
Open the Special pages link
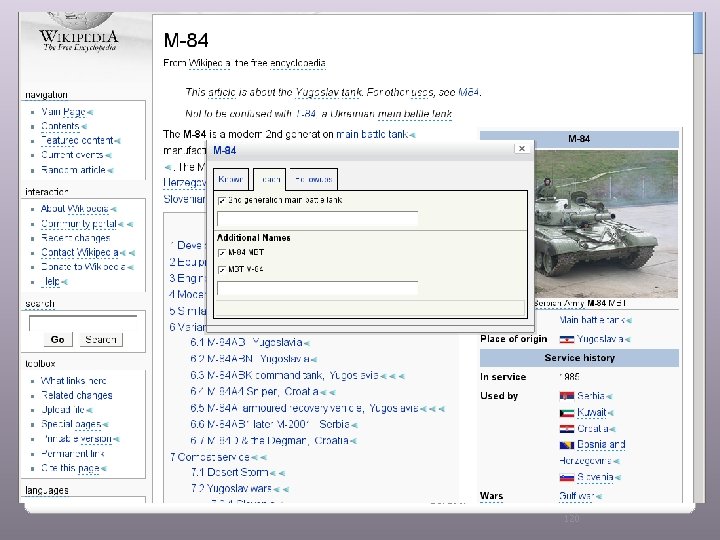coord(71,424)
